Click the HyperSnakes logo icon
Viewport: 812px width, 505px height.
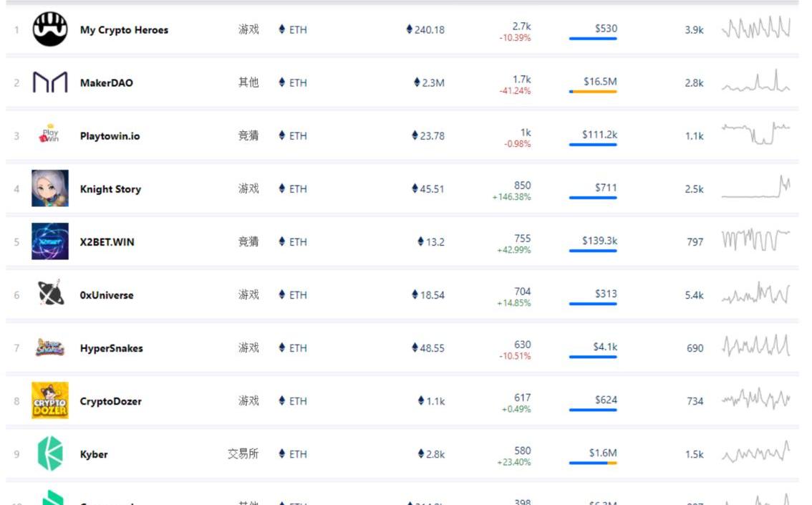click(x=50, y=347)
